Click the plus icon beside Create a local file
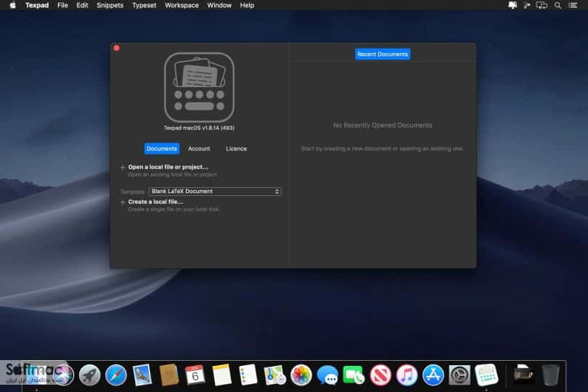 coord(122,203)
